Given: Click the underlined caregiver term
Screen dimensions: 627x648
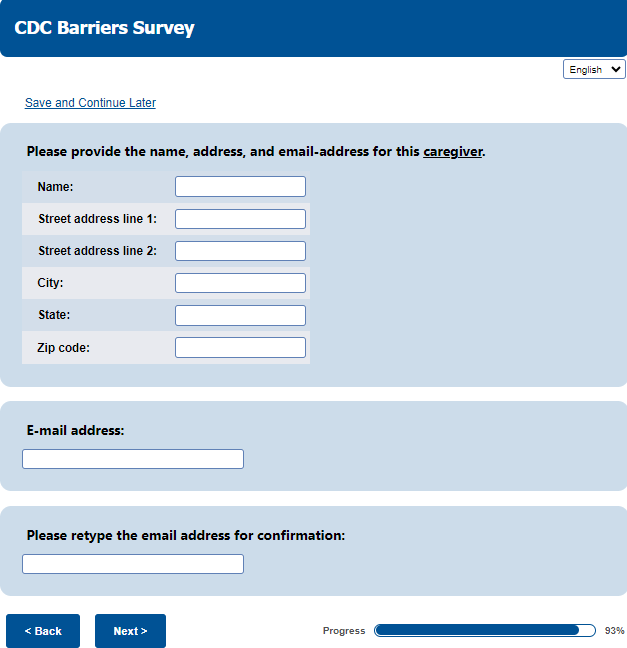Looking at the screenshot, I should tap(452, 152).
